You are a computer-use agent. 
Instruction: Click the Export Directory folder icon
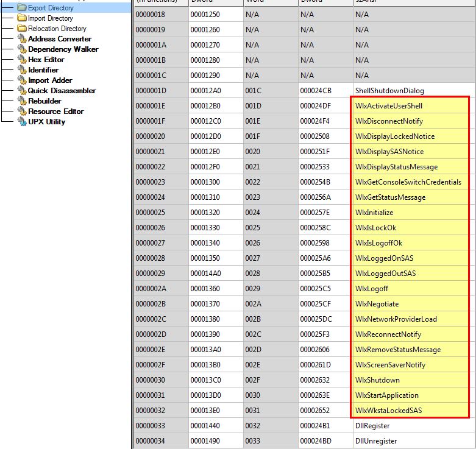[x=21, y=7]
